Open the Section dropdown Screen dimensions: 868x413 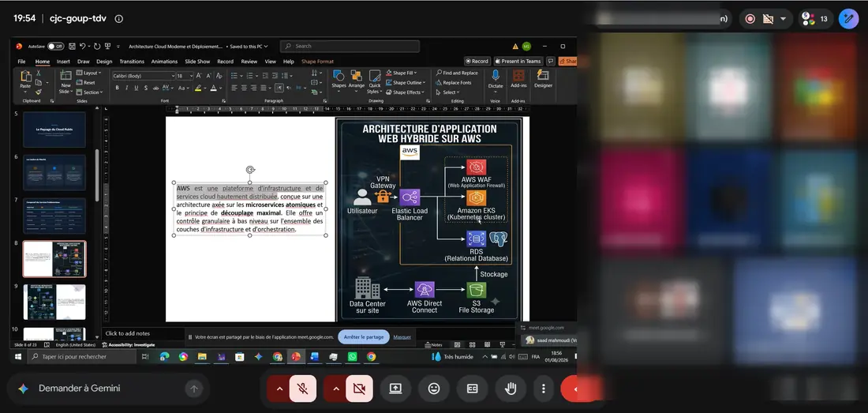90,92
